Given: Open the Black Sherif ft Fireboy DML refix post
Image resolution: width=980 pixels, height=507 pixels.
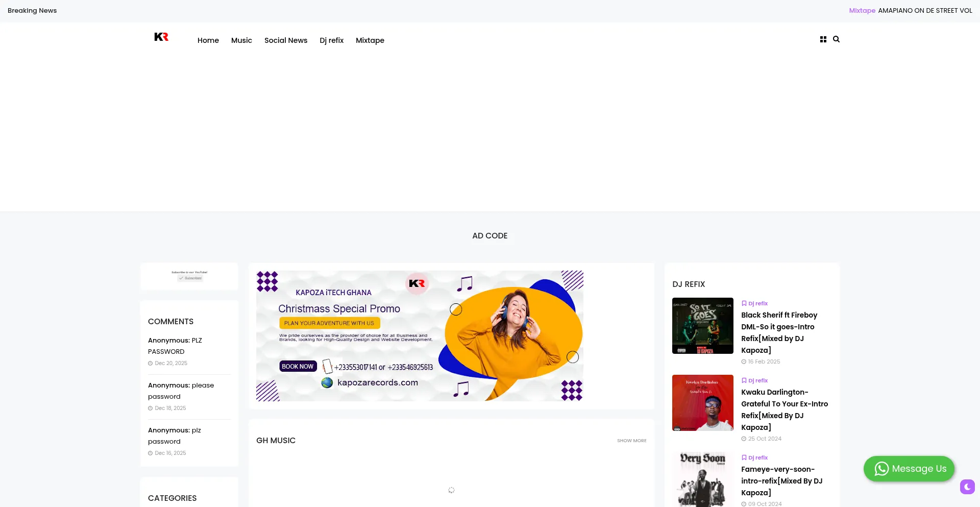Looking at the screenshot, I should pos(779,332).
